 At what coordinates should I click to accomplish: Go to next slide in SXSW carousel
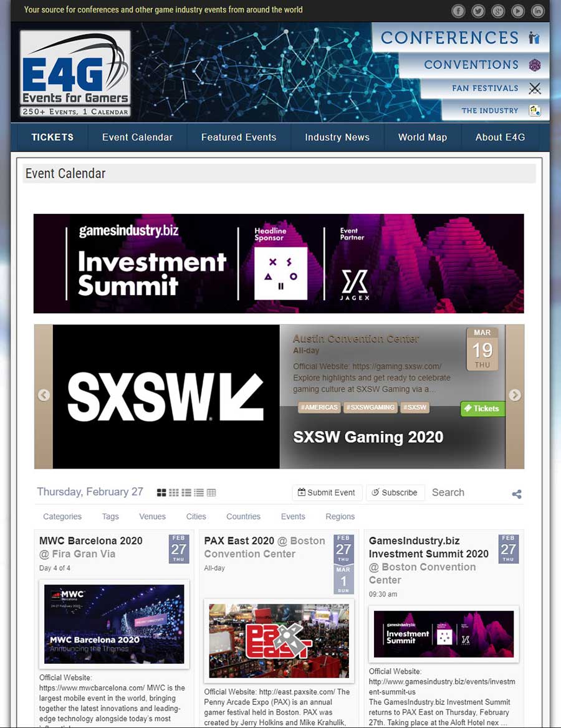pos(515,395)
